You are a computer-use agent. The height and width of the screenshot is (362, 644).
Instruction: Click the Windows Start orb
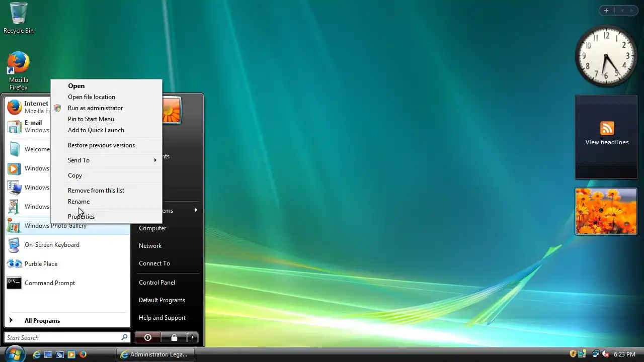[x=15, y=354]
